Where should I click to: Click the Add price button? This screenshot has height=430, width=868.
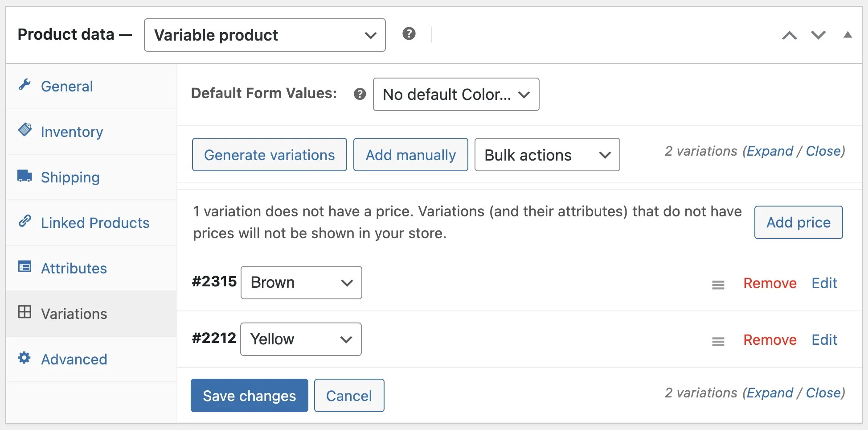[x=798, y=222]
